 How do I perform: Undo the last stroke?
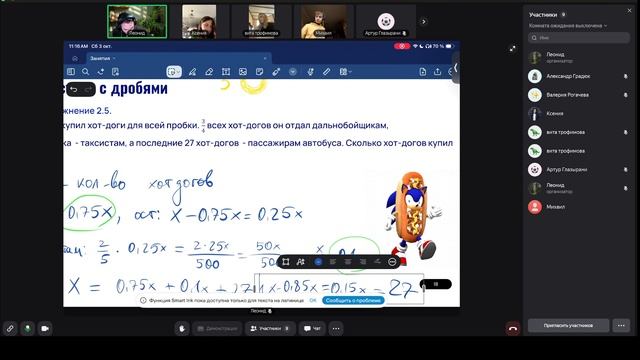tap(74, 89)
